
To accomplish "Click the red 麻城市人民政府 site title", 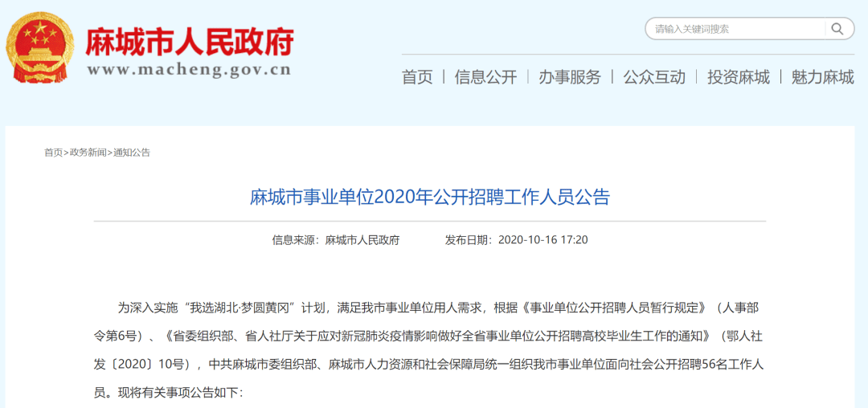I will coord(190,41).
